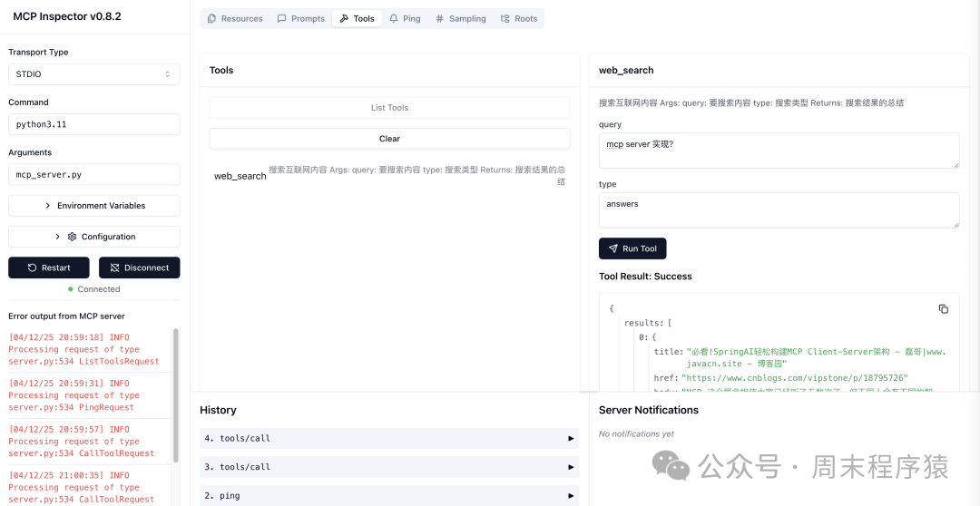Viewport: 980px width, 506px height.
Task: Click the Connected status text
Action: point(99,289)
